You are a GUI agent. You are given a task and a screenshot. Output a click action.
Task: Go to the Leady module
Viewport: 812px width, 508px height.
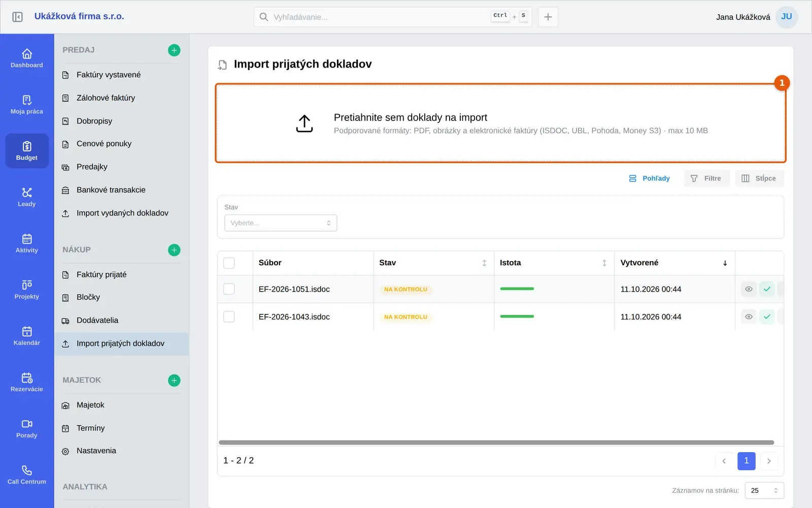tap(27, 197)
